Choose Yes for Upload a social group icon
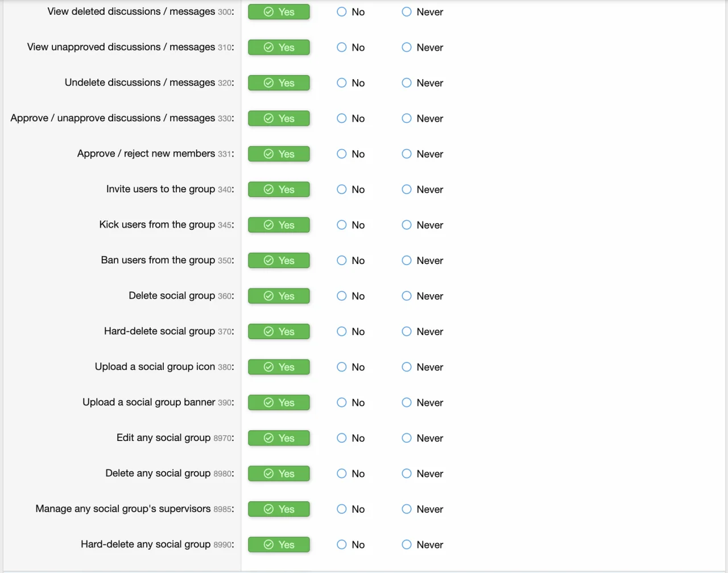 pos(279,367)
